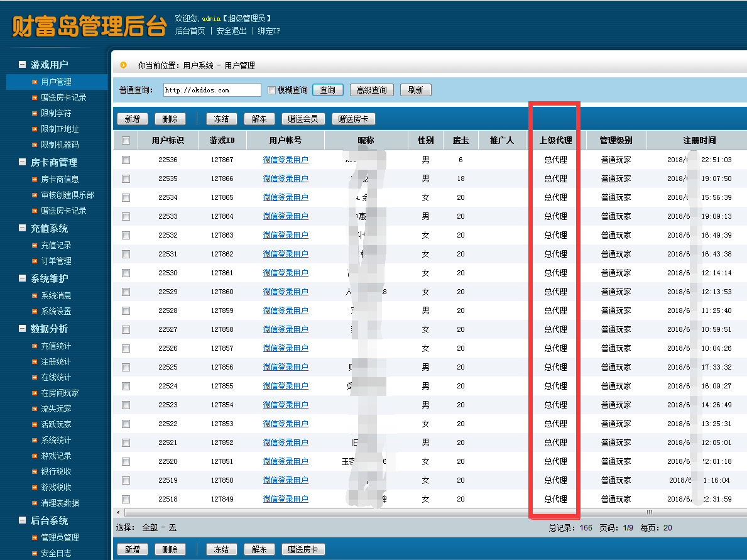Click the 查询 button
Viewport: 747px width, 560px height.
[x=327, y=89]
